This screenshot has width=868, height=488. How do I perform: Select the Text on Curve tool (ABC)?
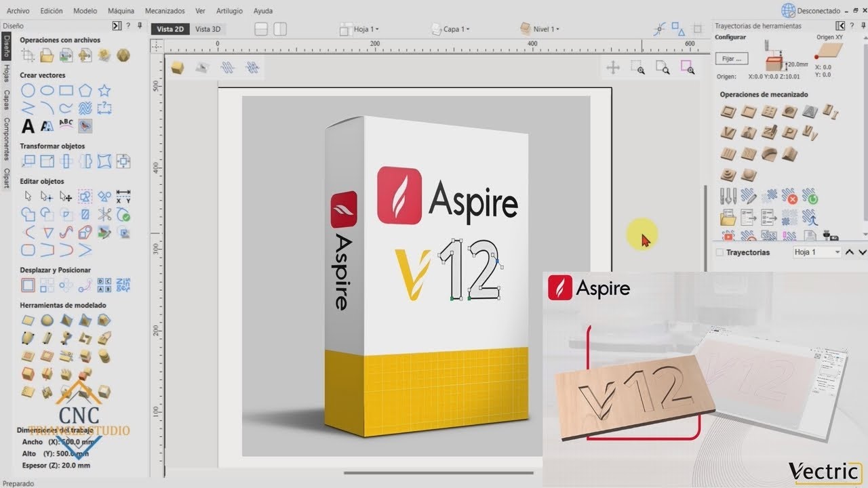pyautogui.click(x=66, y=125)
